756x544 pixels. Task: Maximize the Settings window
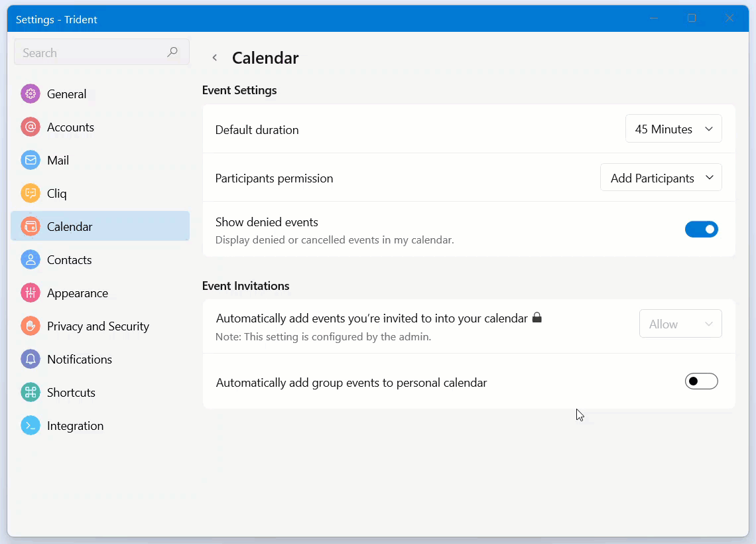tap(692, 19)
